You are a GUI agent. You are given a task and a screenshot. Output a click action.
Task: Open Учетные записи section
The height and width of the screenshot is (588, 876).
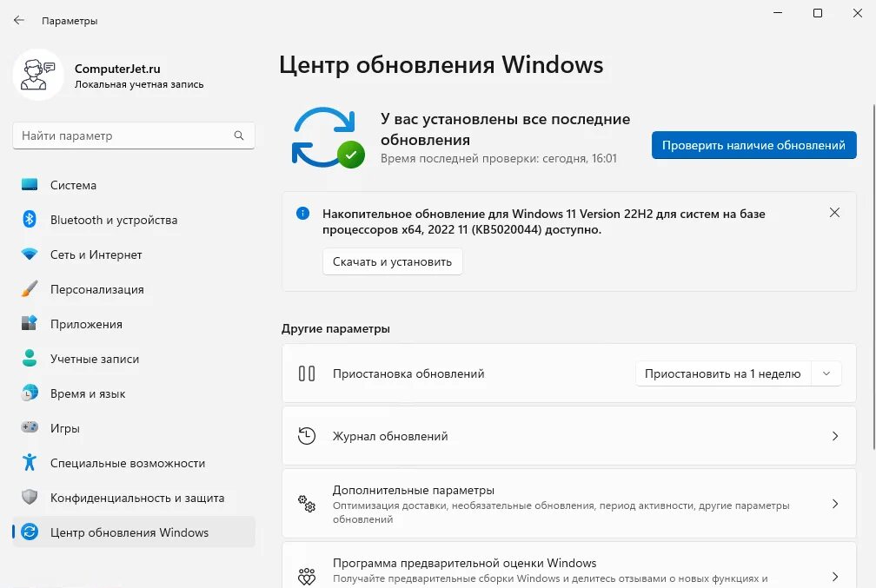coord(134,358)
